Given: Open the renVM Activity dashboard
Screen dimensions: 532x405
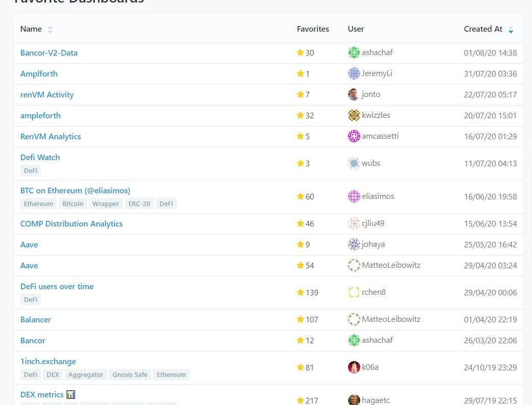Looking at the screenshot, I should 47,94.
